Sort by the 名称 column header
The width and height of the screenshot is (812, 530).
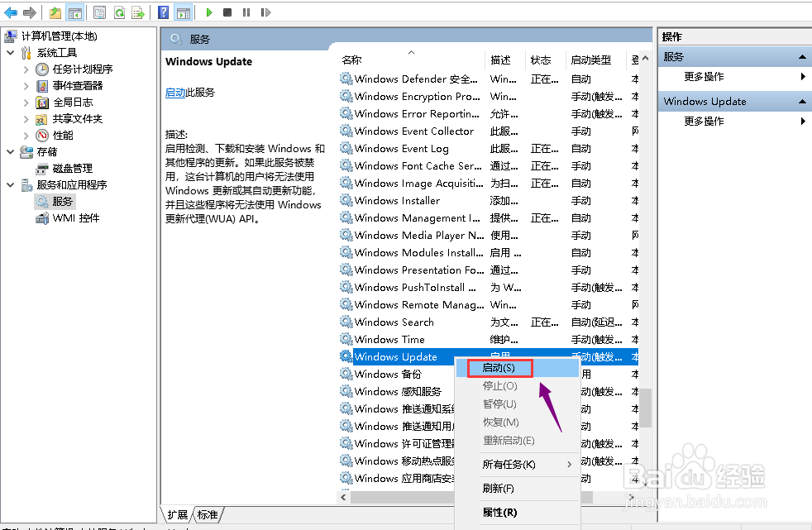[411, 60]
